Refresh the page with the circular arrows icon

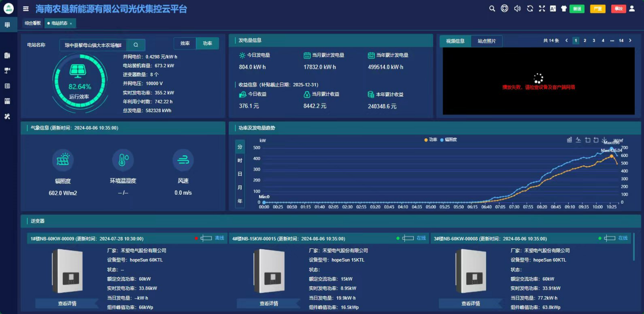pos(530,8)
